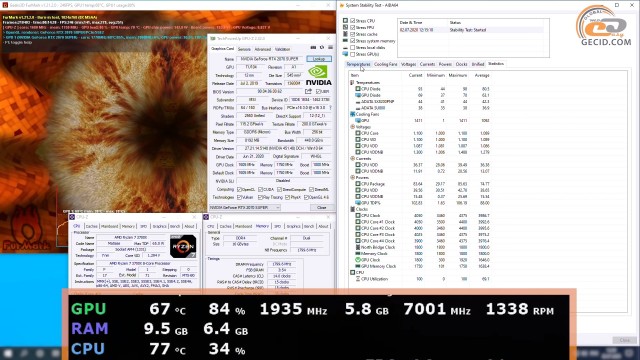Open the Caches tab in left CPU-Z window

pos(91,226)
